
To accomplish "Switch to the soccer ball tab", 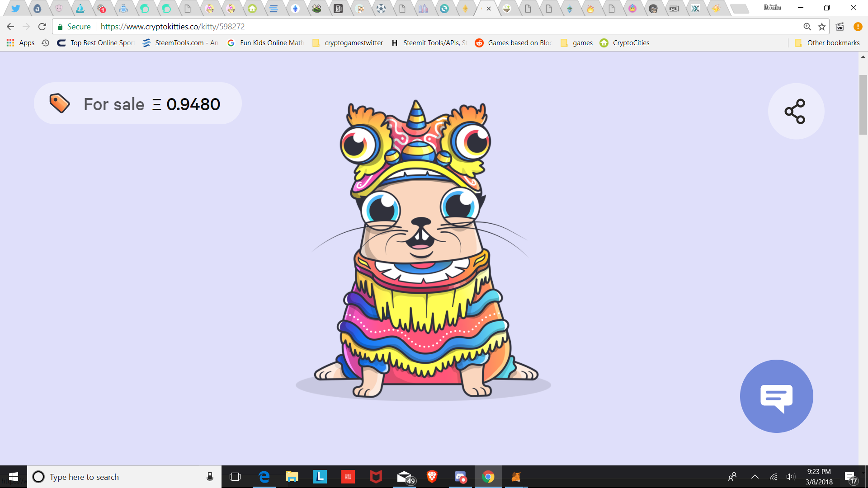I will pos(381,8).
